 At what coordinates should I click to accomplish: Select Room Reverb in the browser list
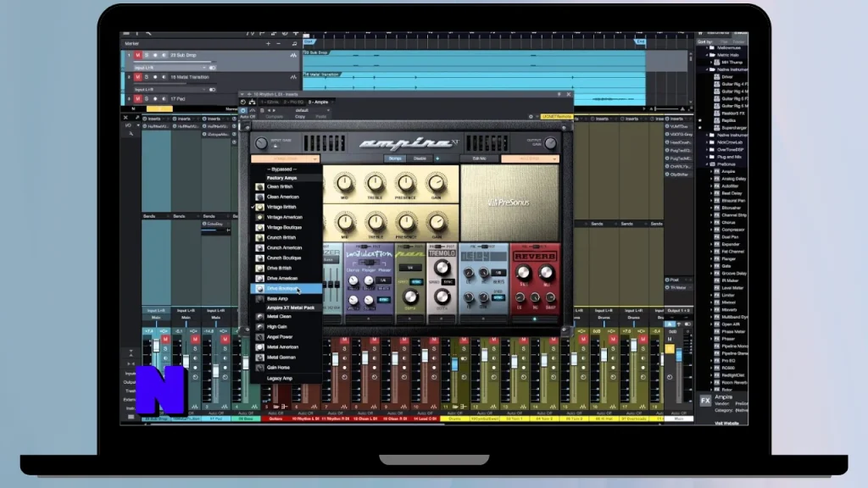[x=733, y=383]
